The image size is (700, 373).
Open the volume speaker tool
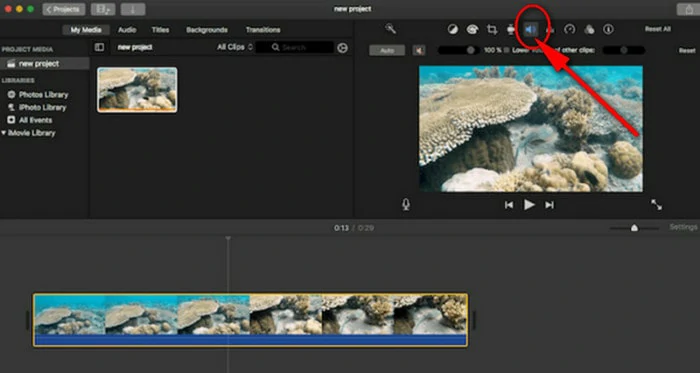(530, 29)
